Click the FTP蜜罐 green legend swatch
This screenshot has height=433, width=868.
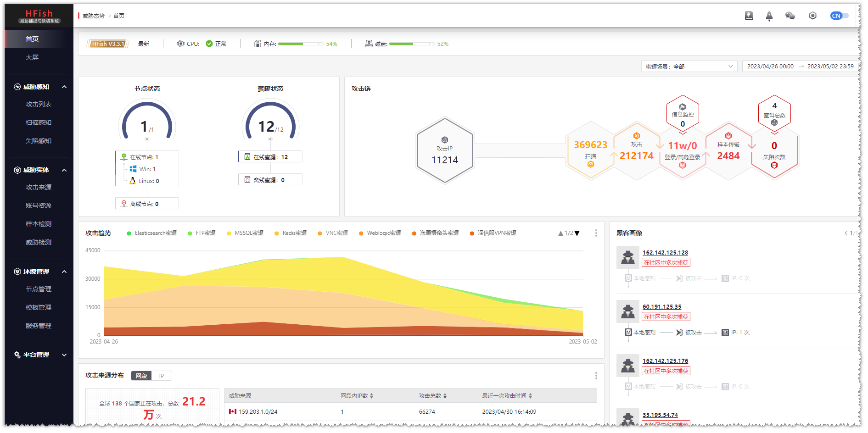[190, 233]
